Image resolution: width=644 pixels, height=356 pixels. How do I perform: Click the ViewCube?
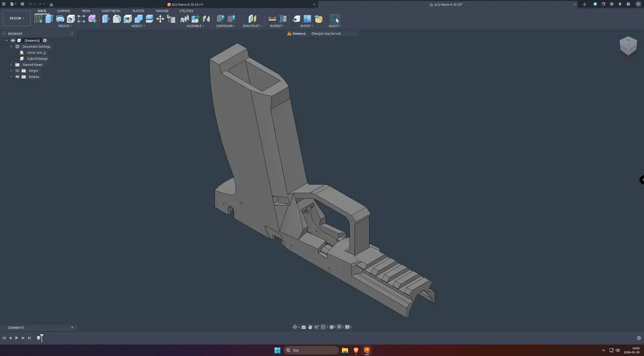click(628, 45)
